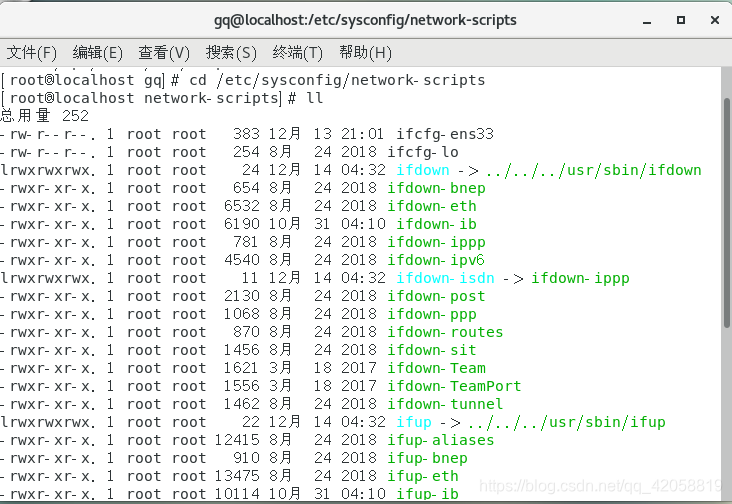Click the ifcfg-lo file name

pos(423,152)
